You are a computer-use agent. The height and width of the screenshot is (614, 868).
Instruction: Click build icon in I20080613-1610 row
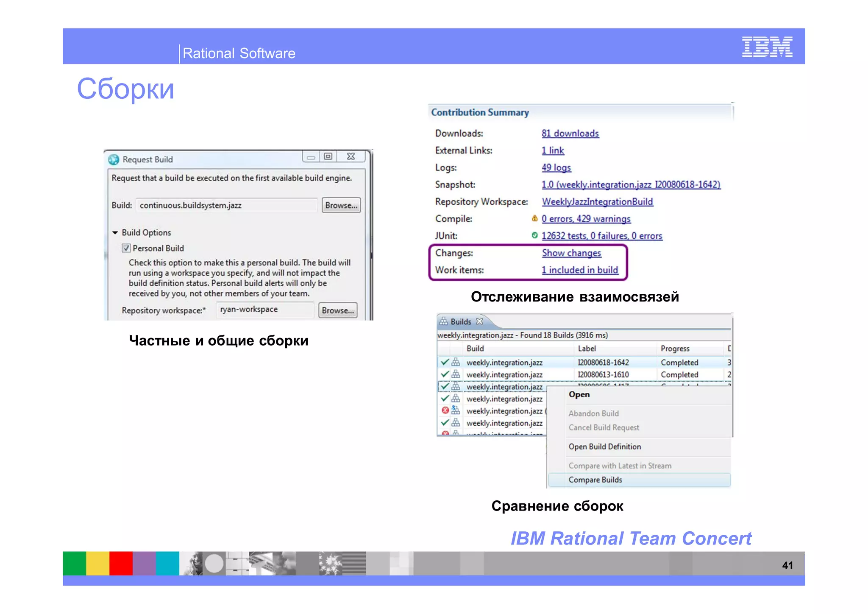456,374
